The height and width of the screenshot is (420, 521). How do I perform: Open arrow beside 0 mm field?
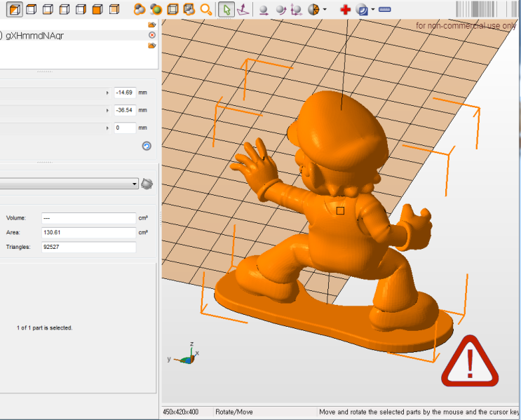tap(107, 128)
